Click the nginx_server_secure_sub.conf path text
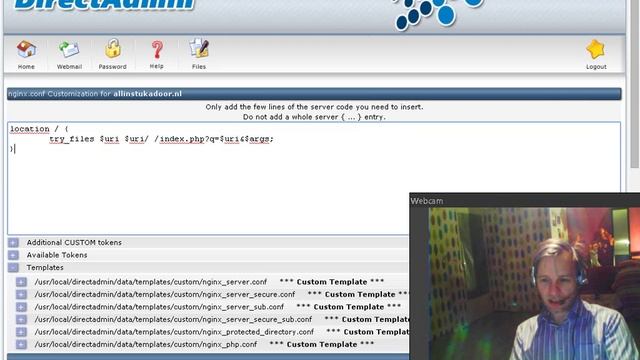This screenshot has height=360, width=640. pos(173,320)
